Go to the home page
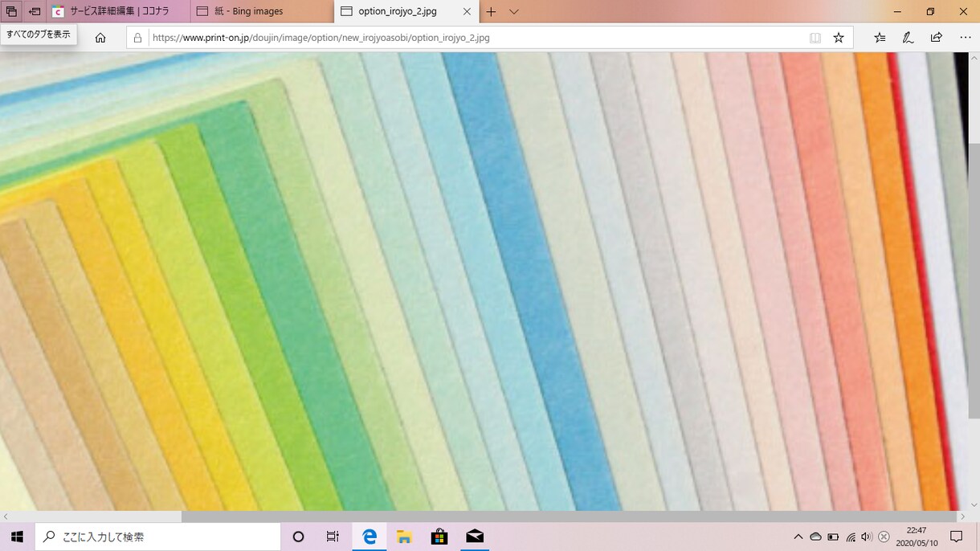 click(100, 38)
